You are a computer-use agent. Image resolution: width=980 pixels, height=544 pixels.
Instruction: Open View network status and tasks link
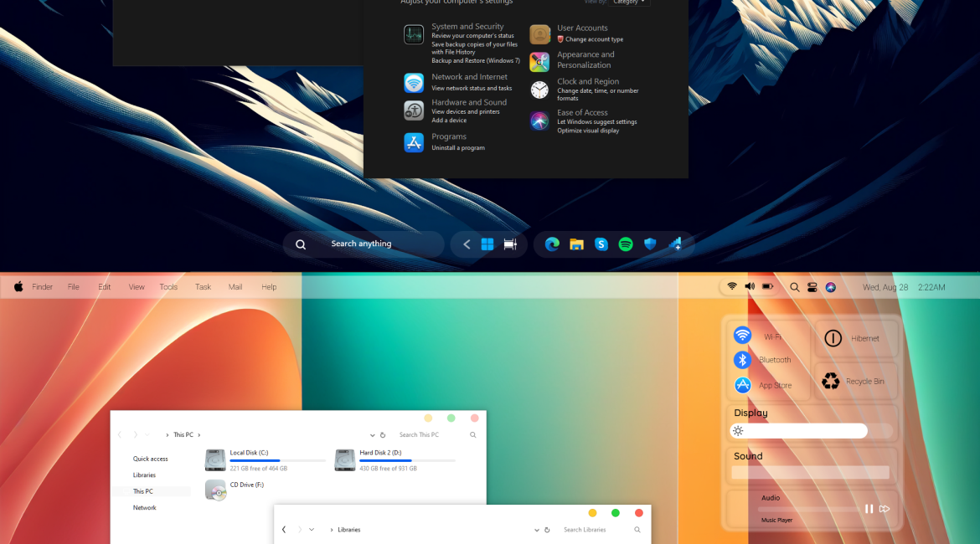pyautogui.click(x=472, y=88)
